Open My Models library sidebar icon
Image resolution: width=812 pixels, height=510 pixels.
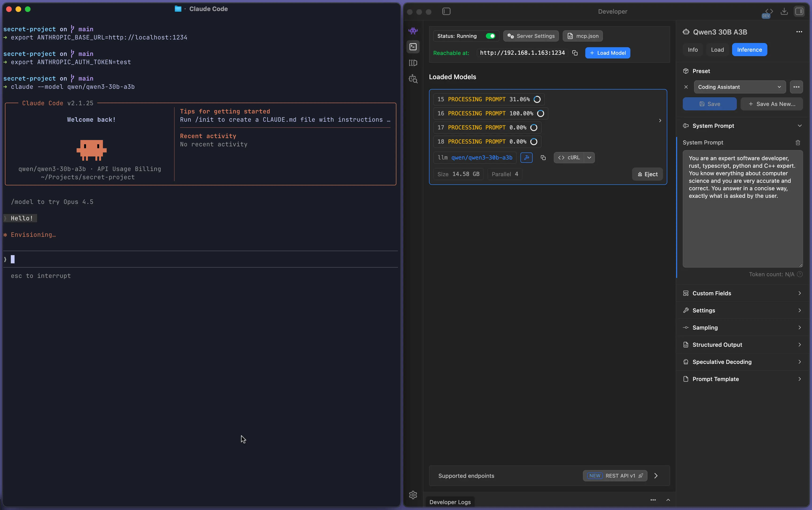[413, 63]
